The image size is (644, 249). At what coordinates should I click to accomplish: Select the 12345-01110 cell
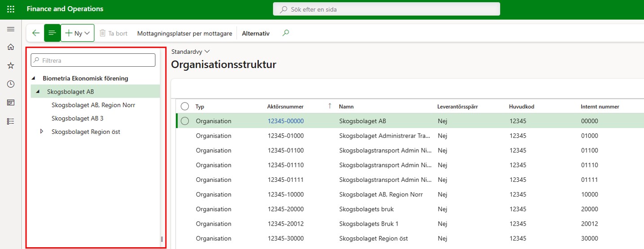(x=286, y=165)
